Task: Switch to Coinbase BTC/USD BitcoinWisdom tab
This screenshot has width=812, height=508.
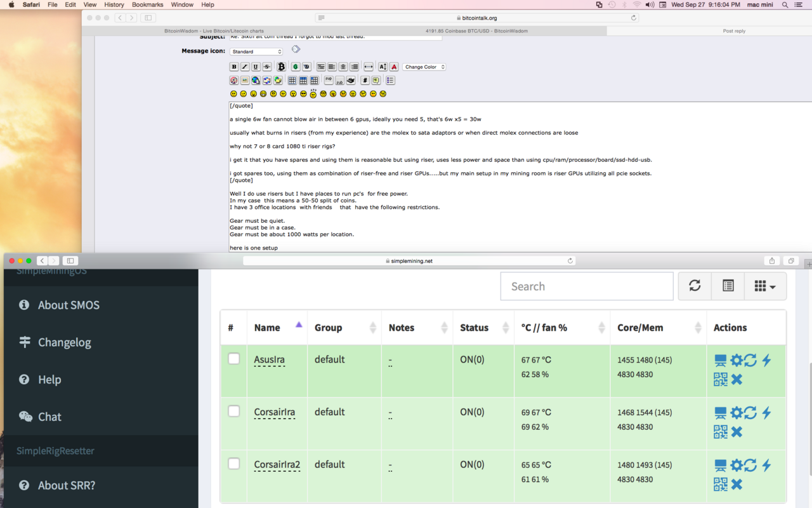Action: 476,30
